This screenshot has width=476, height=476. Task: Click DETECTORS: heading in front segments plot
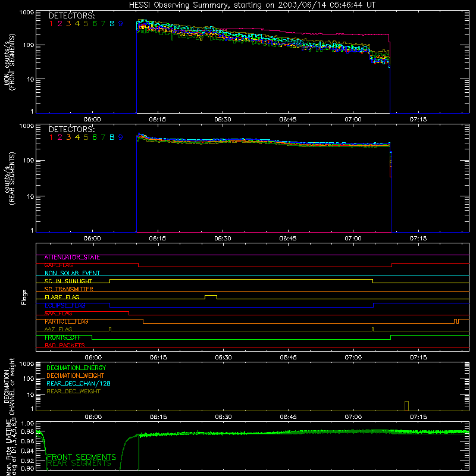coord(71,15)
